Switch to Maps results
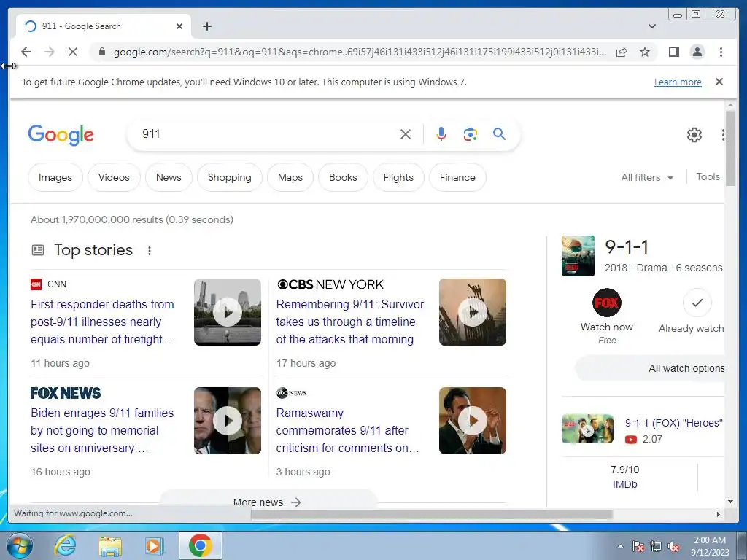Screen dimensions: 747x560 click(x=290, y=177)
